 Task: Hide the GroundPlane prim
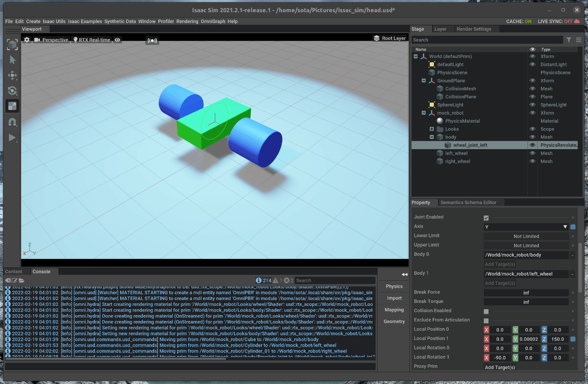pos(533,81)
